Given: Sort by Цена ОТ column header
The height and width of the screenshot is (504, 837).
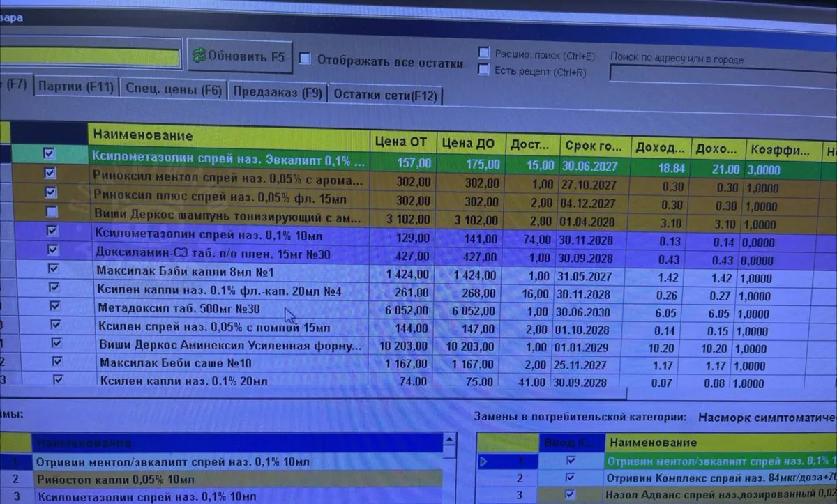Looking at the screenshot, I should click(x=402, y=141).
